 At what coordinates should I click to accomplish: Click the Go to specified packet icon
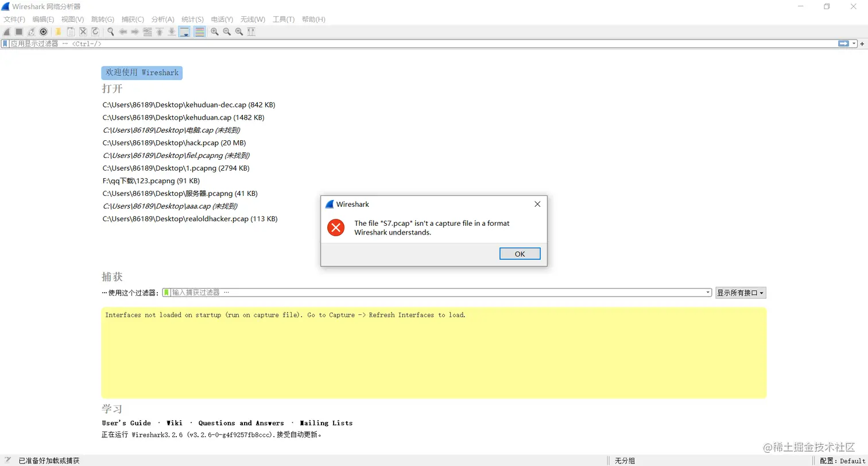[x=148, y=32]
